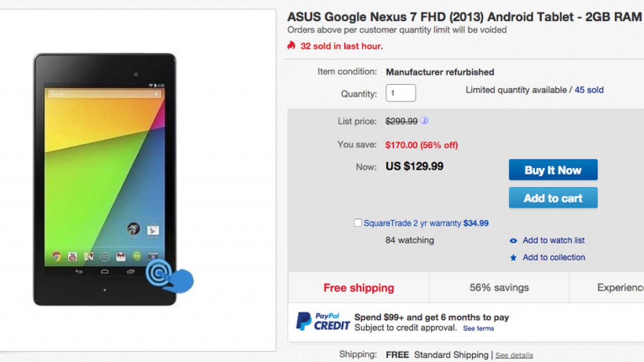Enable the SquareTrade 2 yr warranty checkbox
Image resolution: width=644 pixels, height=362 pixels.
pyautogui.click(x=358, y=223)
